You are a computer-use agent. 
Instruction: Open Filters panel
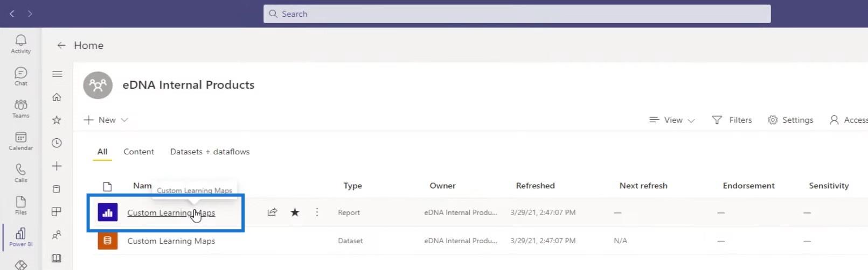click(x=732, y=120)
